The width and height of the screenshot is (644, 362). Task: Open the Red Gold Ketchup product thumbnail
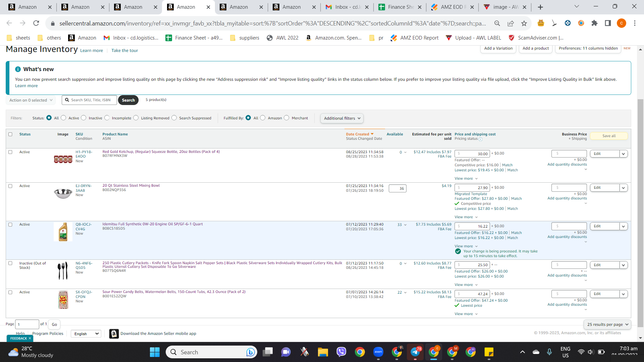[x=63, y=159]
